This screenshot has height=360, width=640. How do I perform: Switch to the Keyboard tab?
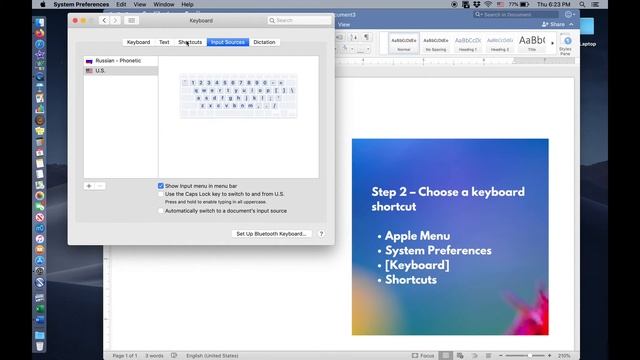(138, 42)
